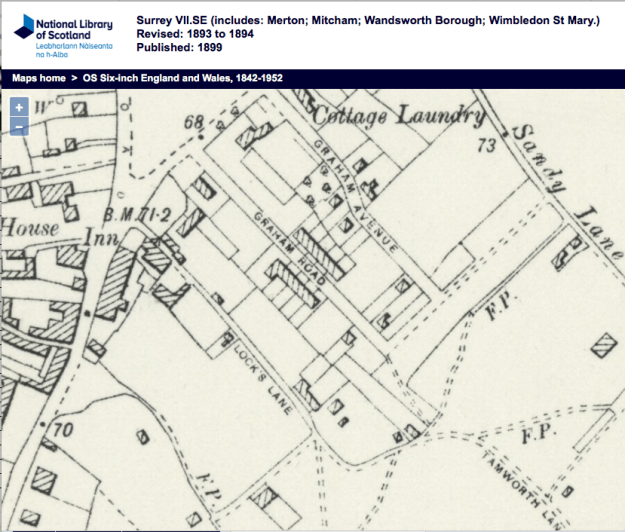Click the spot height 73 on map
The width and height of the screenshot is (625, 532).
pos(487,145)
